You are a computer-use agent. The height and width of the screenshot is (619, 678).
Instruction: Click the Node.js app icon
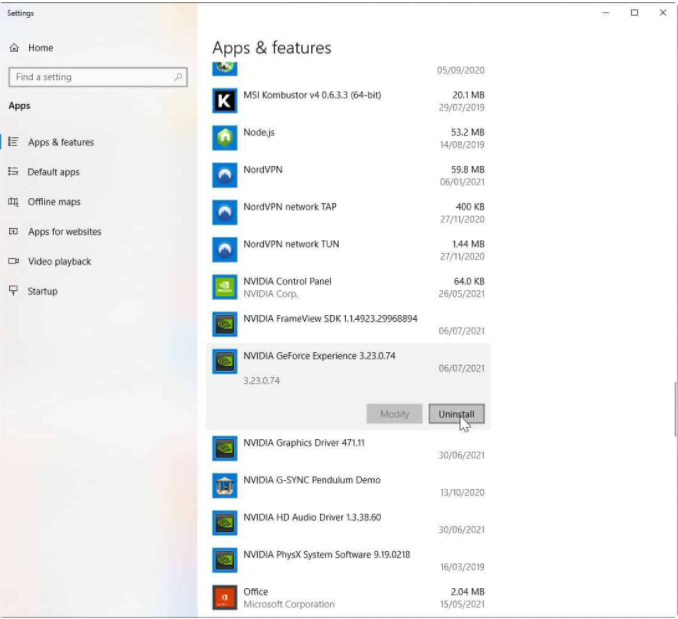coord(224,138)
